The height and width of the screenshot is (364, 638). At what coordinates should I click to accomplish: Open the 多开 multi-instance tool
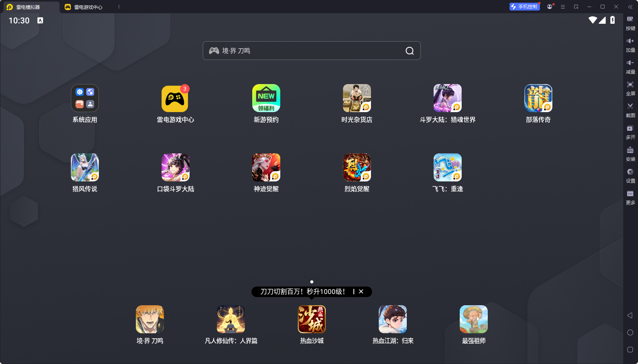pos(630,132)
